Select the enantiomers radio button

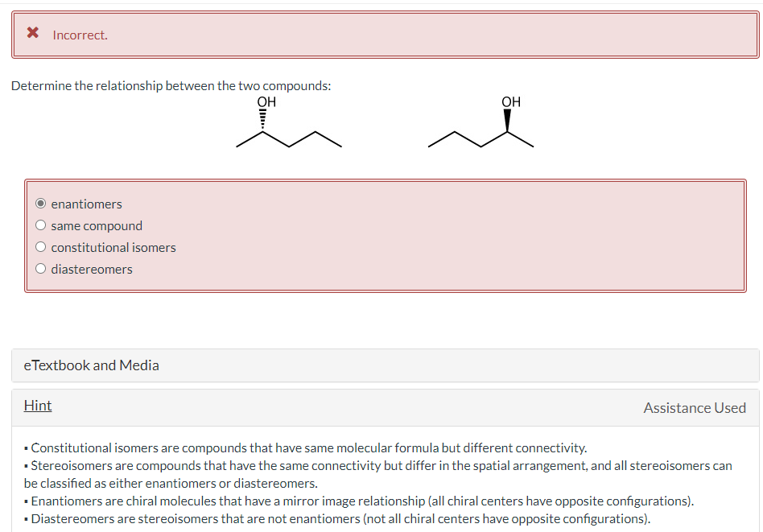41,203
